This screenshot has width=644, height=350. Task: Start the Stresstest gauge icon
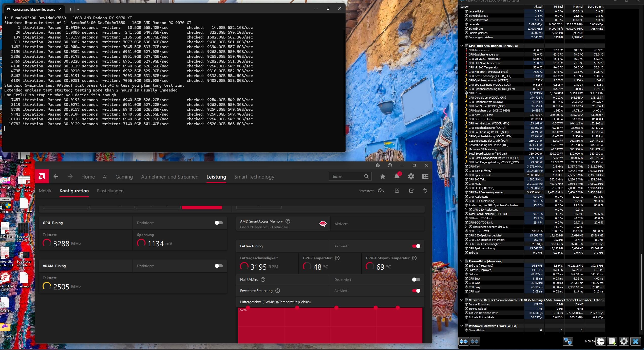[381, 191]
